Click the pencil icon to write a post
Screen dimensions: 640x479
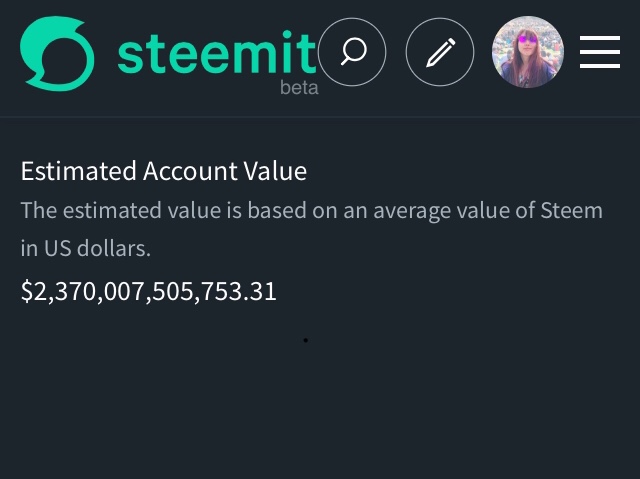[440, 52]
